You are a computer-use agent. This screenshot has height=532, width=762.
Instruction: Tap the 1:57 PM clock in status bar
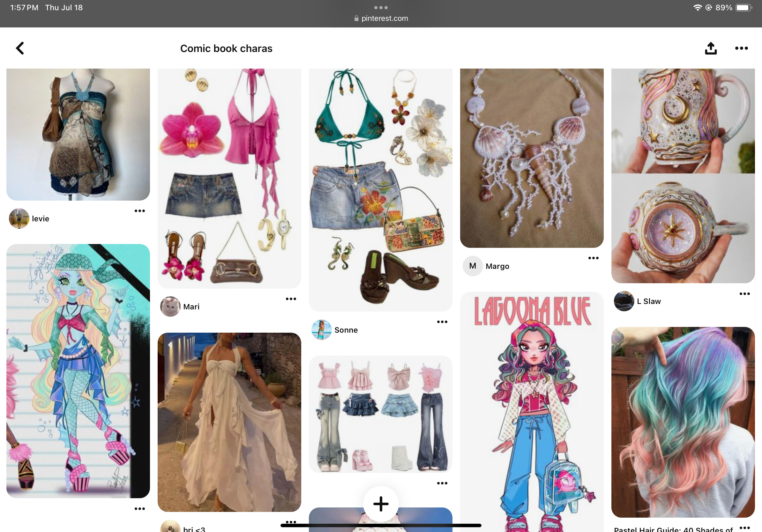click(x=24, y=8)
